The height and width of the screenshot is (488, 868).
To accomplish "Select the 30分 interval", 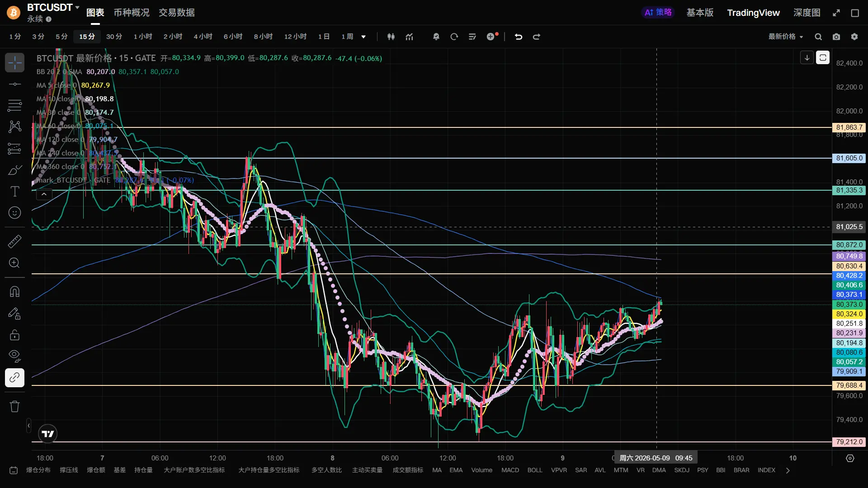I will 114,37.
